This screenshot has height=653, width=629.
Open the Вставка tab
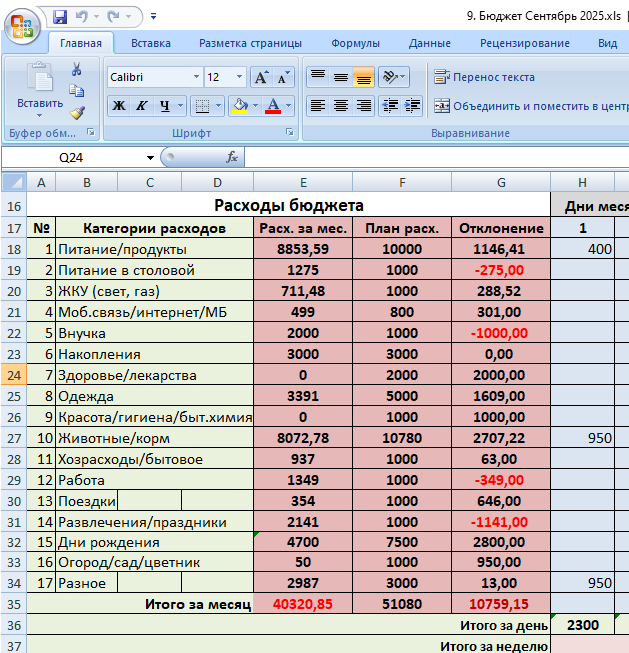pyautogui.click(x=151, y=43)
